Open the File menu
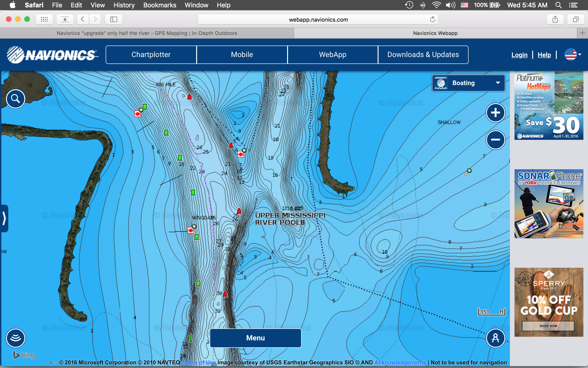This screenshot has height=368, width=588. (57, 5)
